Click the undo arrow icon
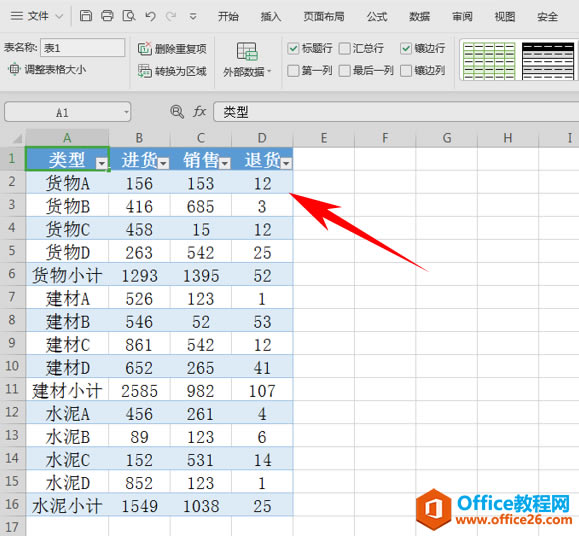This screenshot has height=537, width=579. (x=150, y=16)
